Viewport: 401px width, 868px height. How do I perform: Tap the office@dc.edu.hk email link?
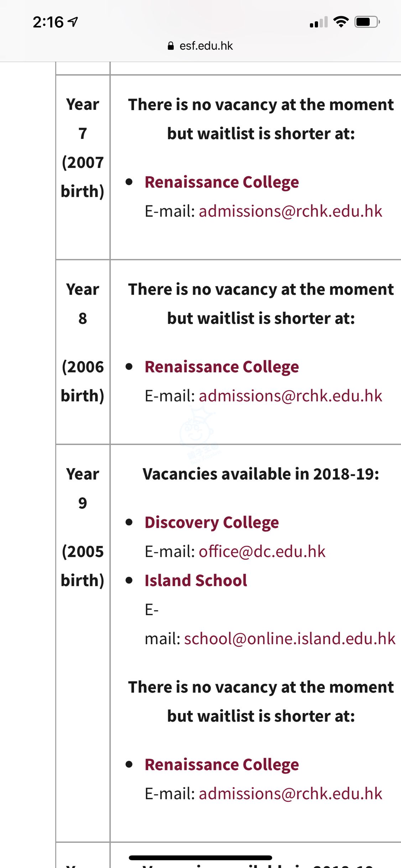click(262, 552)
